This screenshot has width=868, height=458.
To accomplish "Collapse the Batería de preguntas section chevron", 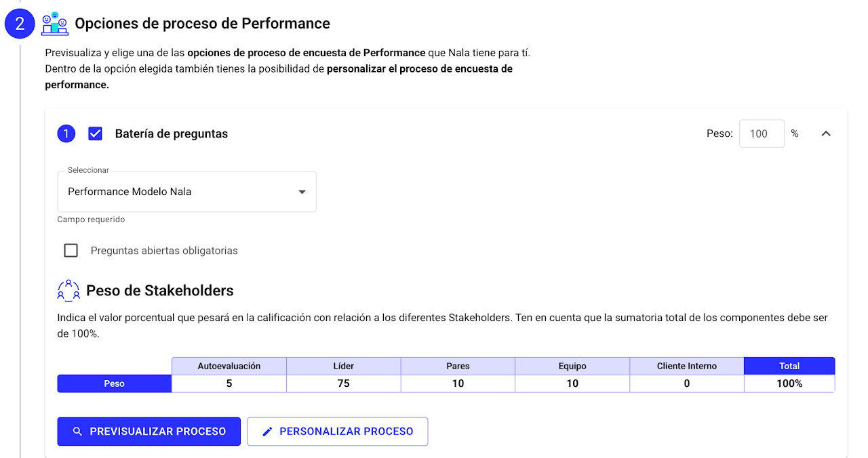I will 825,133.
